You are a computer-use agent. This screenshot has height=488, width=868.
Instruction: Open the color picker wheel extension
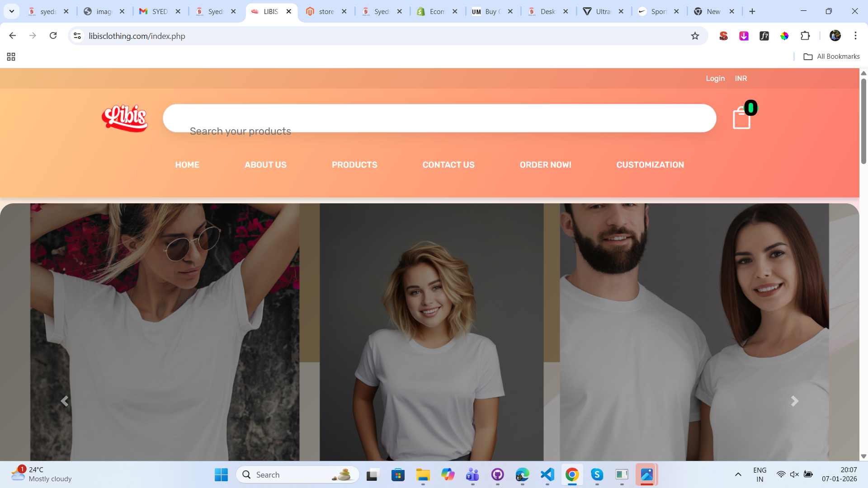pyautogui.click(x=785, y=36)
